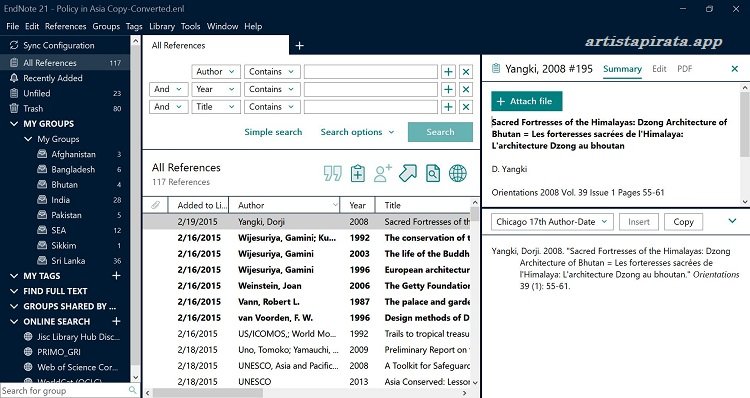The image size is (750, 398).
Task: Collapse the GROUPS SHARED BY section
Action: point(14,306)
